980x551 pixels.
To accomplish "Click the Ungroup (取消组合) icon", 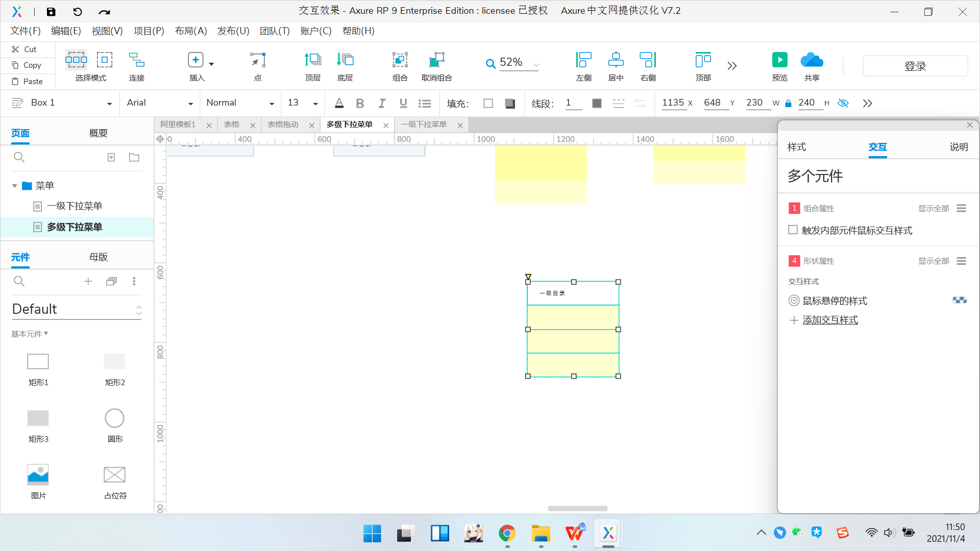I will point(436,60).
